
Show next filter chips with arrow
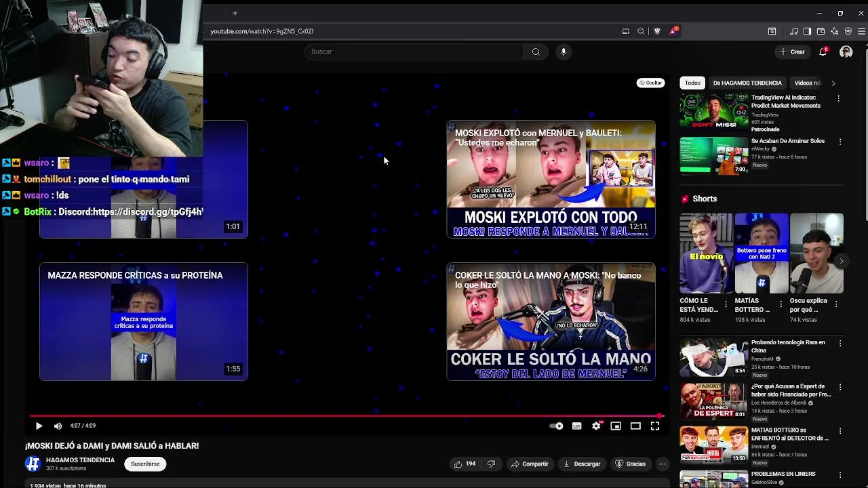coord(833,83)
